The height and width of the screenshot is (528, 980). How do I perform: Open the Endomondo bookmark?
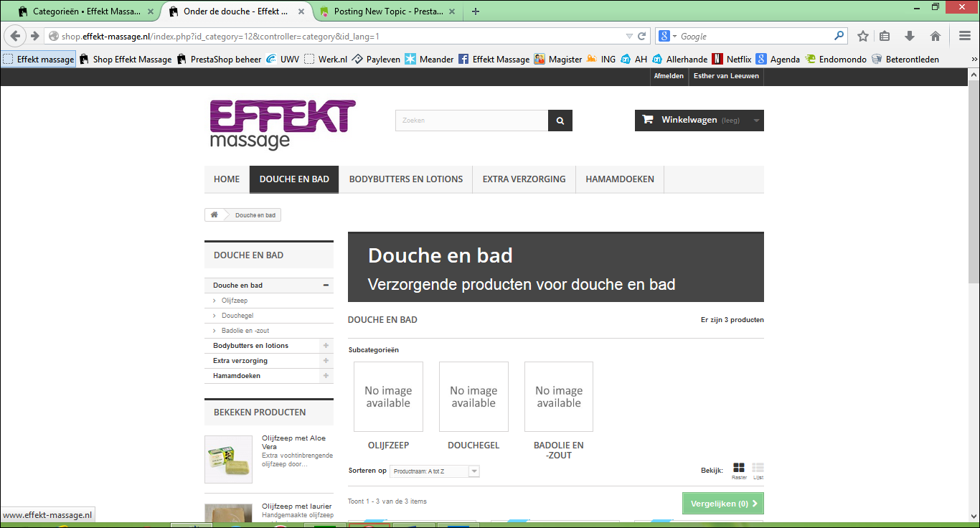click(x=836, y=60)
